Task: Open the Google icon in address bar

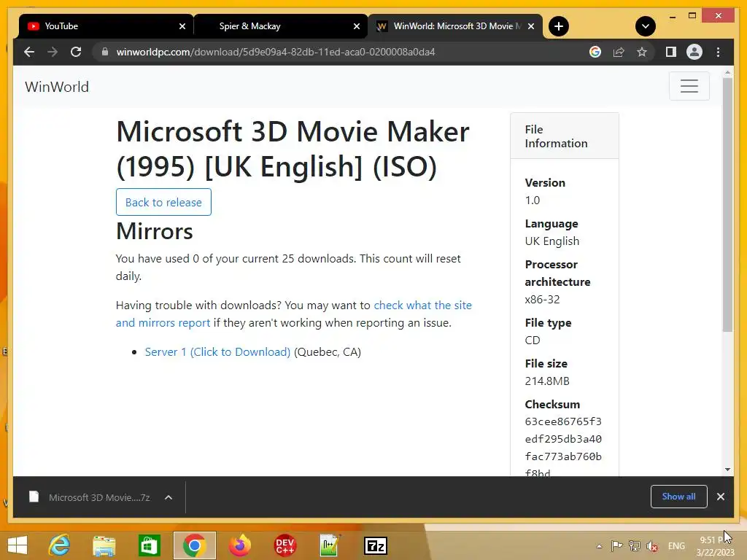Action: click(x=595, y=52)
